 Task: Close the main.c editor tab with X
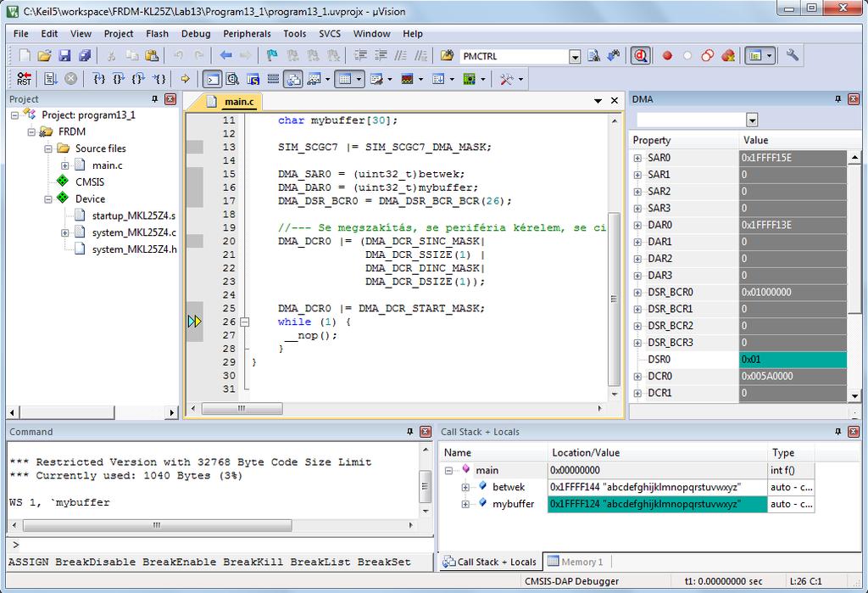click(615, 100)
